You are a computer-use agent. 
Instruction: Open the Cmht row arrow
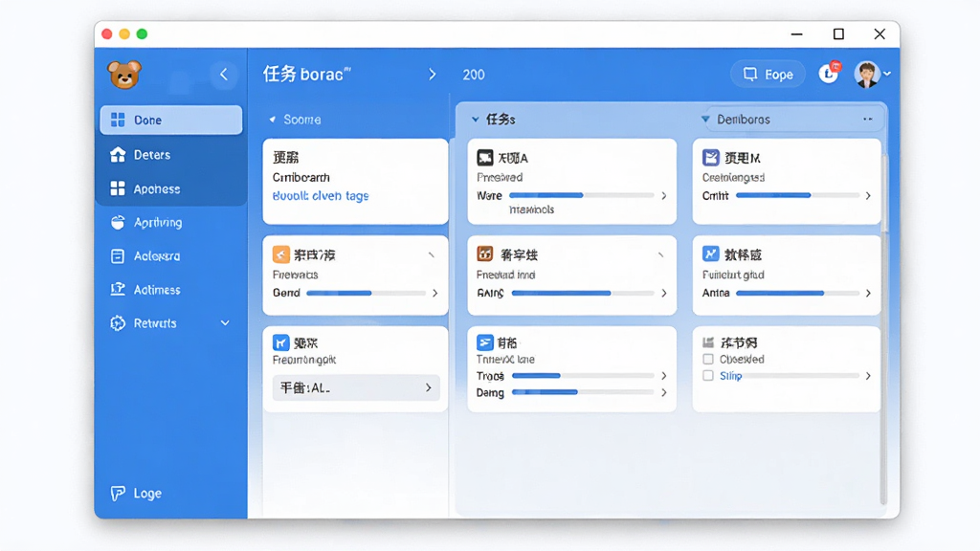click(x=868, y=195)
